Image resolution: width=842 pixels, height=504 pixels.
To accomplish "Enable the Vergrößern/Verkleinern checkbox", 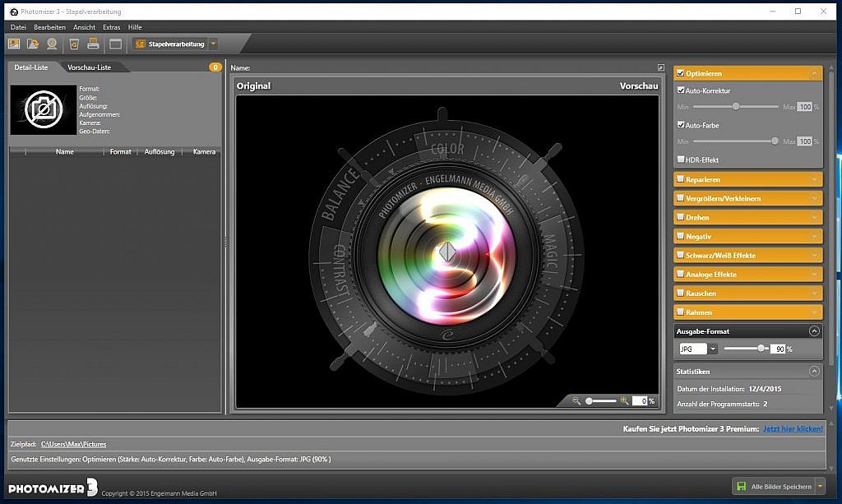I will [x=680, y=198].
